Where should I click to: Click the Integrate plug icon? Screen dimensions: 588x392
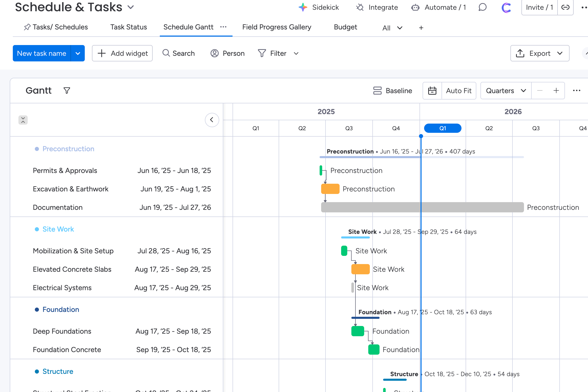point(360,7)
